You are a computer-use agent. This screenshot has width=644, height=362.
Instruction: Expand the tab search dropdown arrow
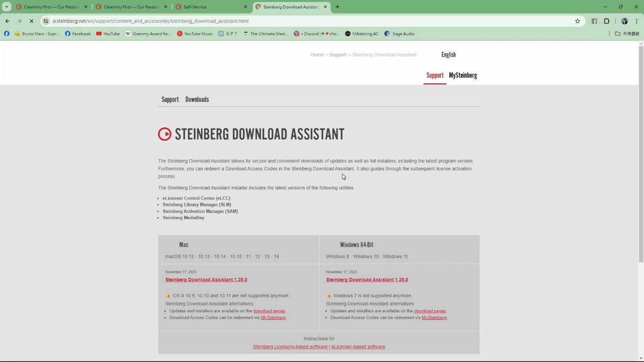tap(7, 7)
